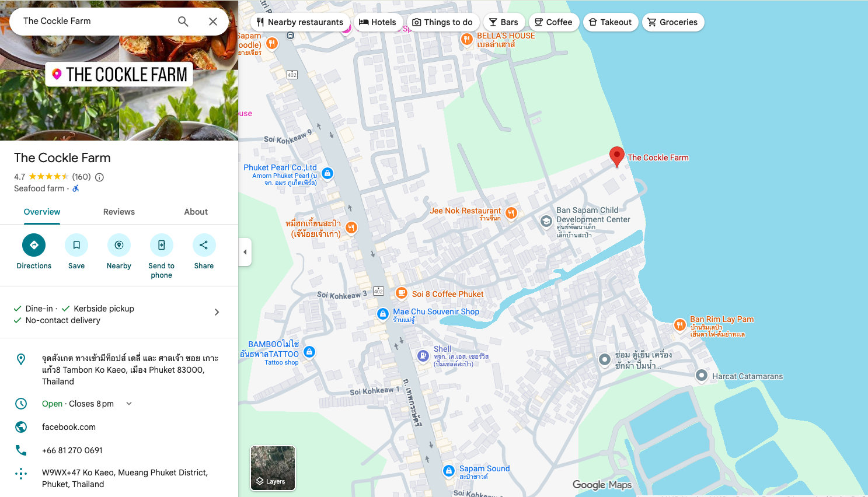The width and height of the screenshot is (868, 497).
Task: Select Ban Rim Lay Pam restaurant marker
Action: [x=679, y=325]
